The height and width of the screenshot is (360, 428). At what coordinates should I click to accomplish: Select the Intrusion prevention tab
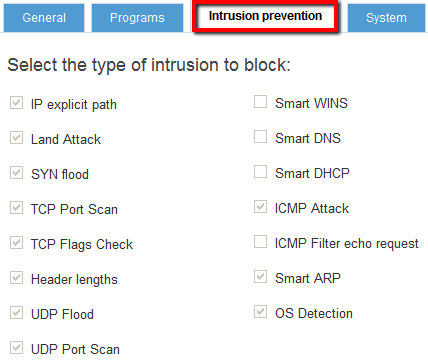coord(265,16)
